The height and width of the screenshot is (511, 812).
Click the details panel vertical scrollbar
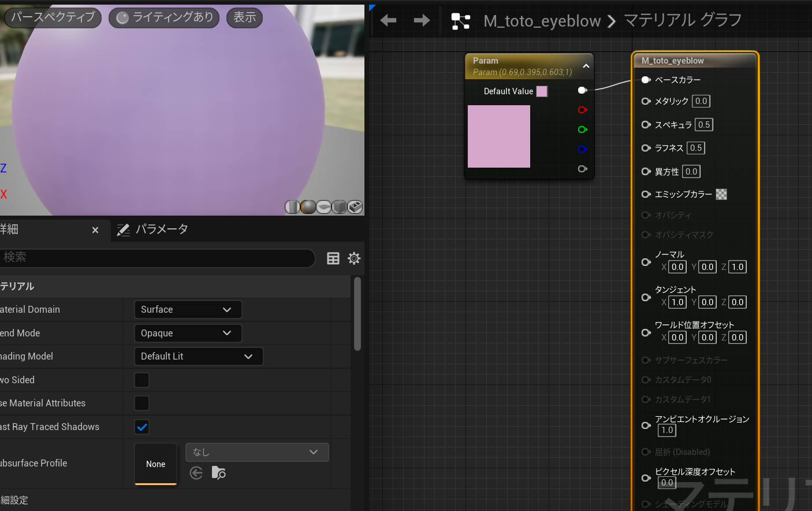[x=357, y=314]
